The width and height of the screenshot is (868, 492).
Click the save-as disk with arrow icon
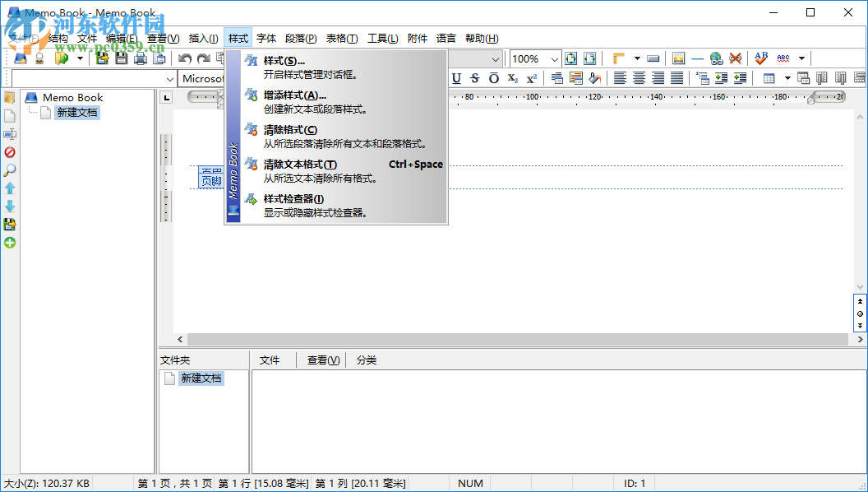[x=102, y=58]
